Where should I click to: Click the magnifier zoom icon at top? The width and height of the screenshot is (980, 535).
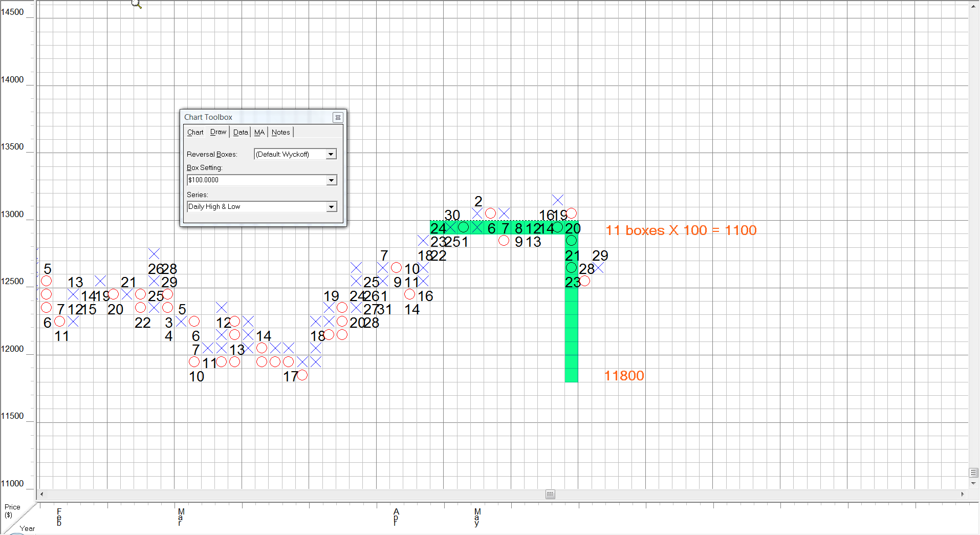click(136, 4)
